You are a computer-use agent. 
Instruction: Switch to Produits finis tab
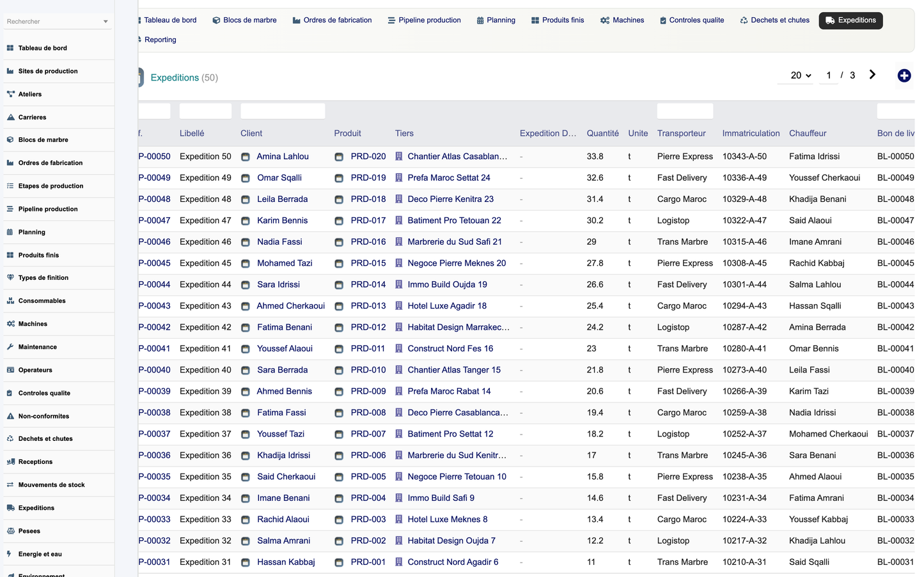coord(558,20)
